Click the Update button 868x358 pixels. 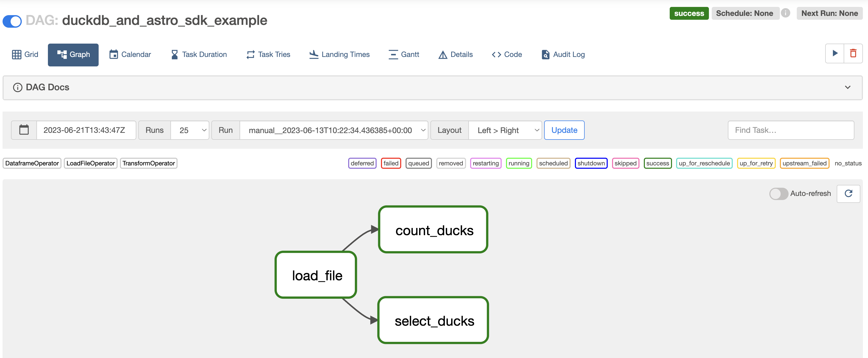[x=564, y=130]
